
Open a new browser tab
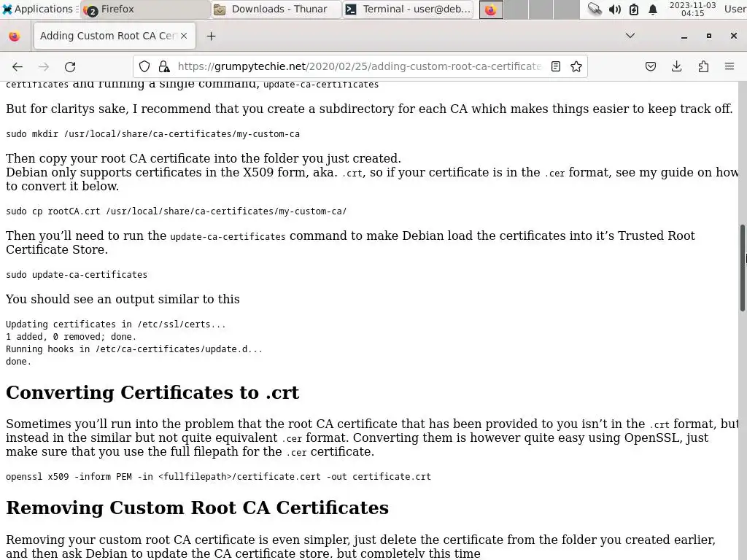[211, 36]
